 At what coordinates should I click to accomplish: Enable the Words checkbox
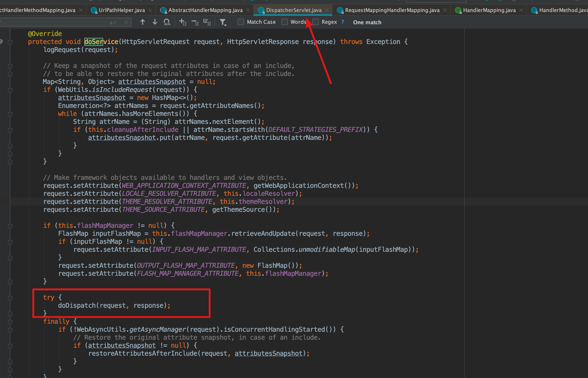(284, 22)
